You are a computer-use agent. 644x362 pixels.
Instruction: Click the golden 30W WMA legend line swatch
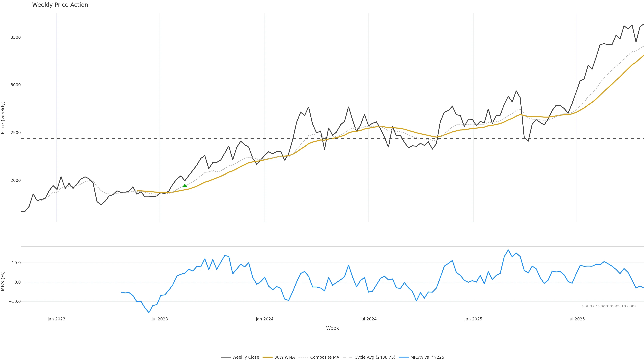[x=267, y=357]
